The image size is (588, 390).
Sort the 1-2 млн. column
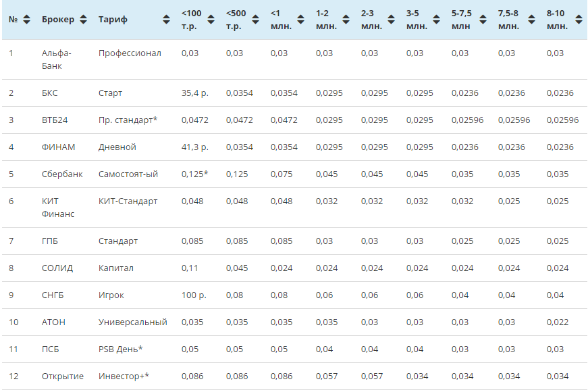click(x=346, y=20)
